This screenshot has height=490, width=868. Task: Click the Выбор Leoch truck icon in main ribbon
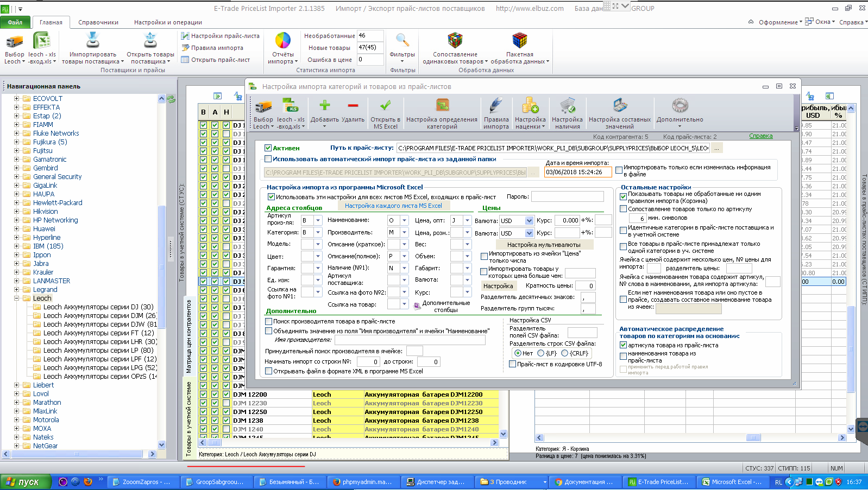(x=15, y=41)
